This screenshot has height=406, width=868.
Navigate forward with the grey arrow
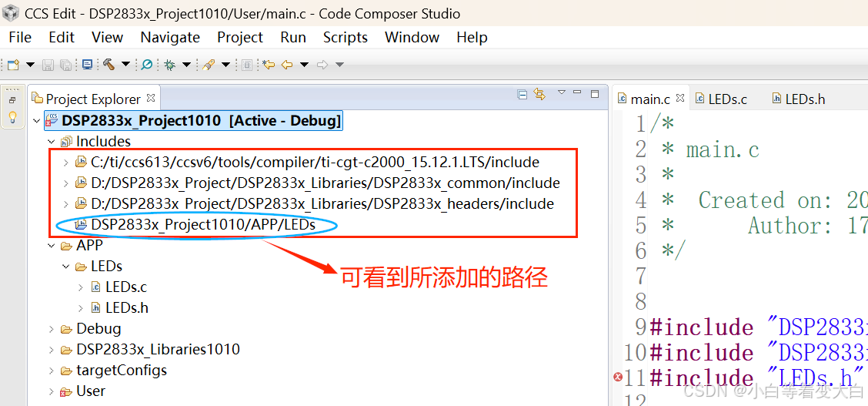coord(322,65)
